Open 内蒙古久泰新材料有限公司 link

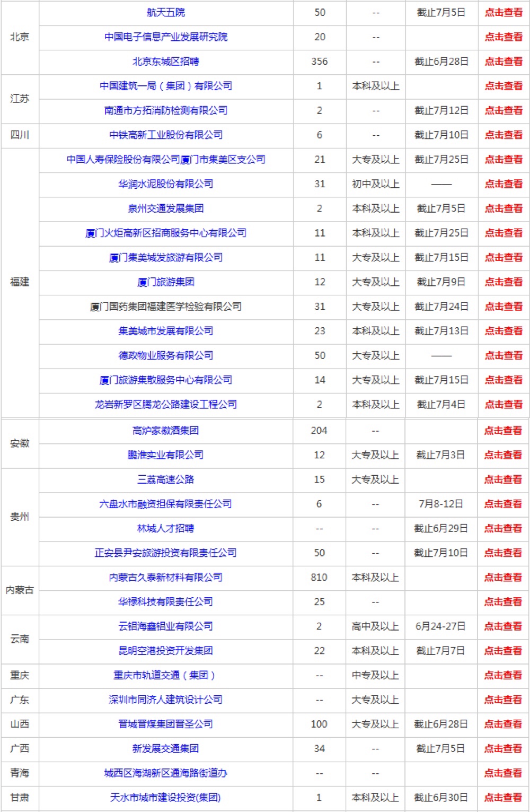[x=166, y=577]
